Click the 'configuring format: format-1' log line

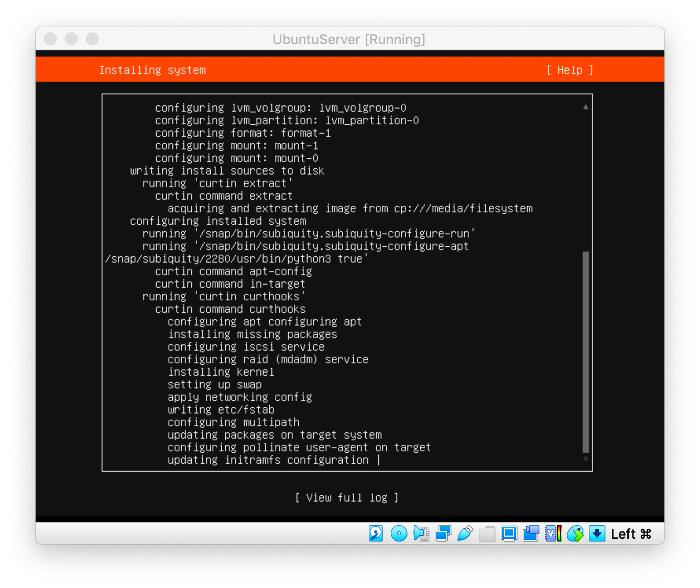coord(243,133)
